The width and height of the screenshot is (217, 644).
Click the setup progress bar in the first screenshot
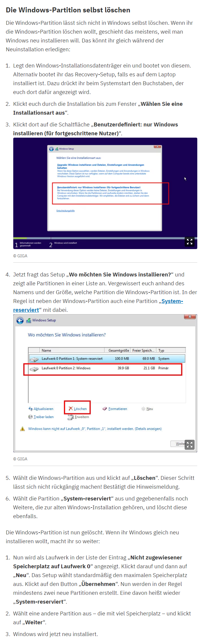pos(105,238)
